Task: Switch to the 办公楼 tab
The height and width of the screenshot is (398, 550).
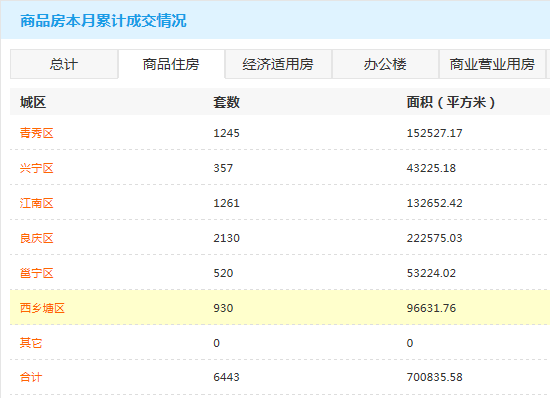Action: click(385, 64)
